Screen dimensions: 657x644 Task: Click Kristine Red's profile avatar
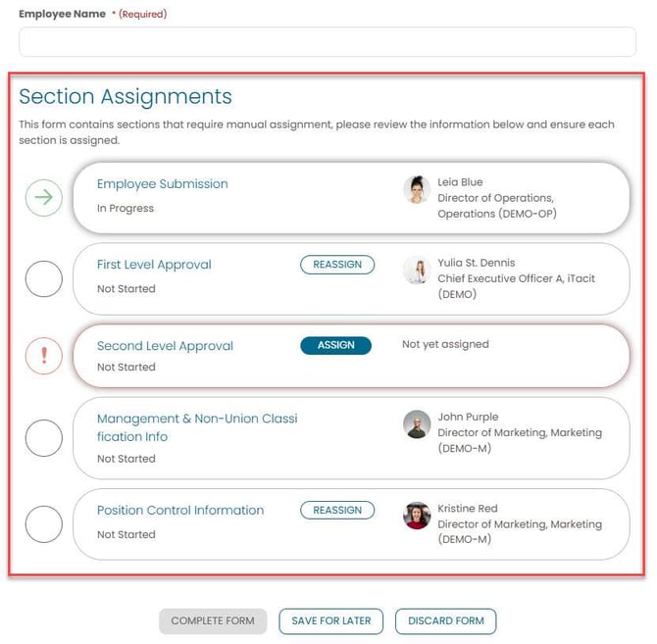tap(417, 516)
